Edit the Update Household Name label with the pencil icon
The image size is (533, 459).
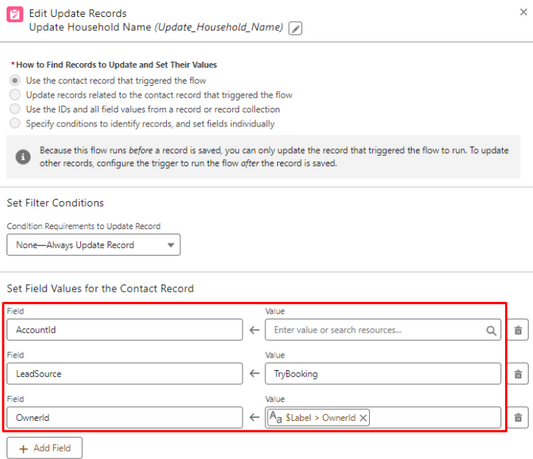295,28
